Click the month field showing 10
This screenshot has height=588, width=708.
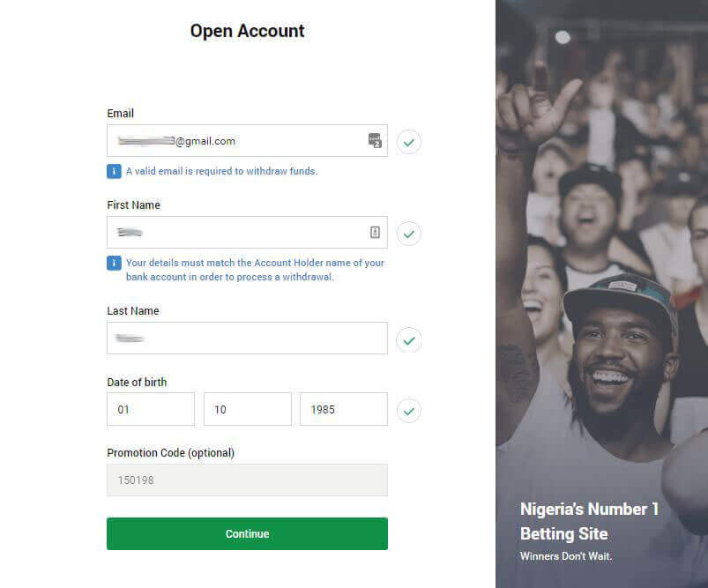coord(247,409)
